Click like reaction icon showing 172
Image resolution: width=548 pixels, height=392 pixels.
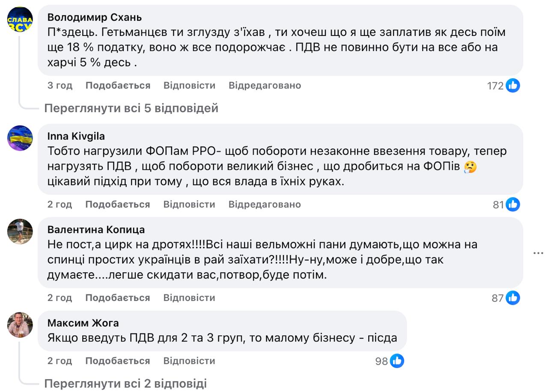point(512,86)
